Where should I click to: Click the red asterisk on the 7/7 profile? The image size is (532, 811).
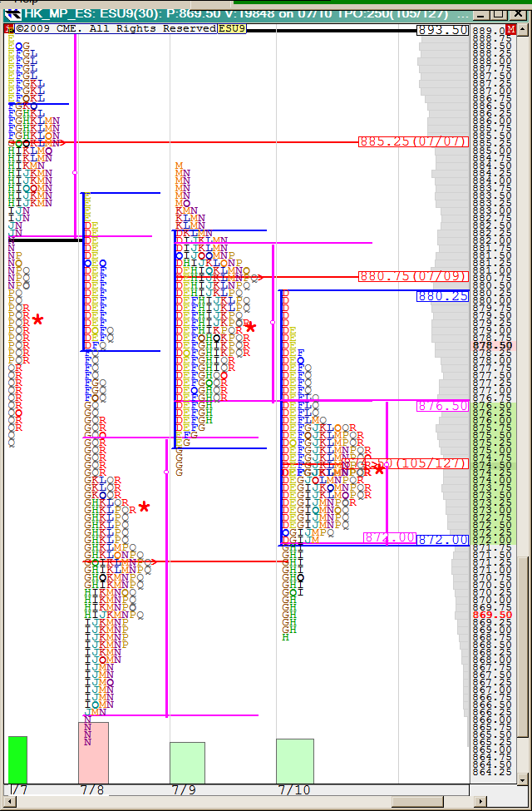tap(37, 319)
